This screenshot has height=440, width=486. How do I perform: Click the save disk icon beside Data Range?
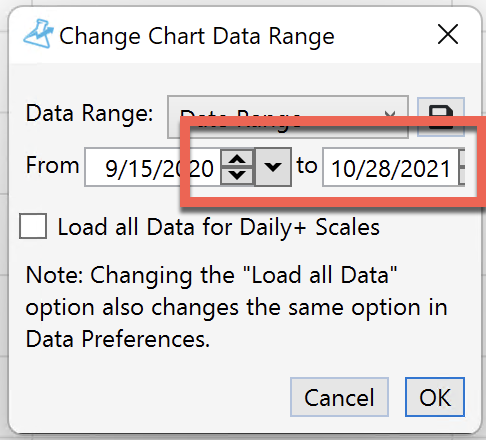(441, 117)
